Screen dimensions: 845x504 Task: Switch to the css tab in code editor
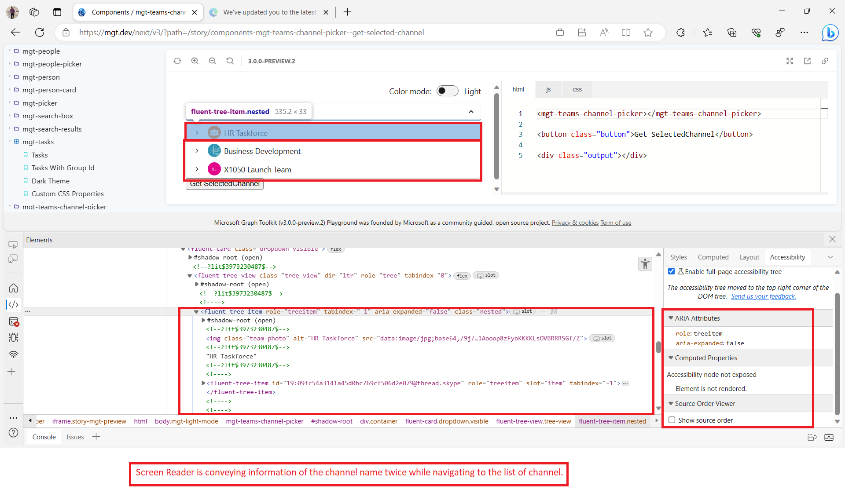[577, 89]
